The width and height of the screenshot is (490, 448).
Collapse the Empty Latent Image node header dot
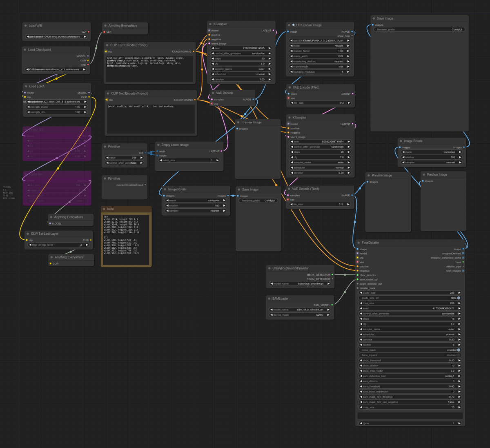click(158, 145)
